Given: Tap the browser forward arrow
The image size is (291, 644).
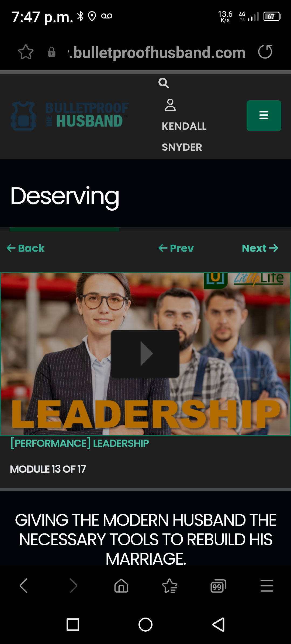Looking at the screenshot, I should pyautogui.click(x=73, y=586).
